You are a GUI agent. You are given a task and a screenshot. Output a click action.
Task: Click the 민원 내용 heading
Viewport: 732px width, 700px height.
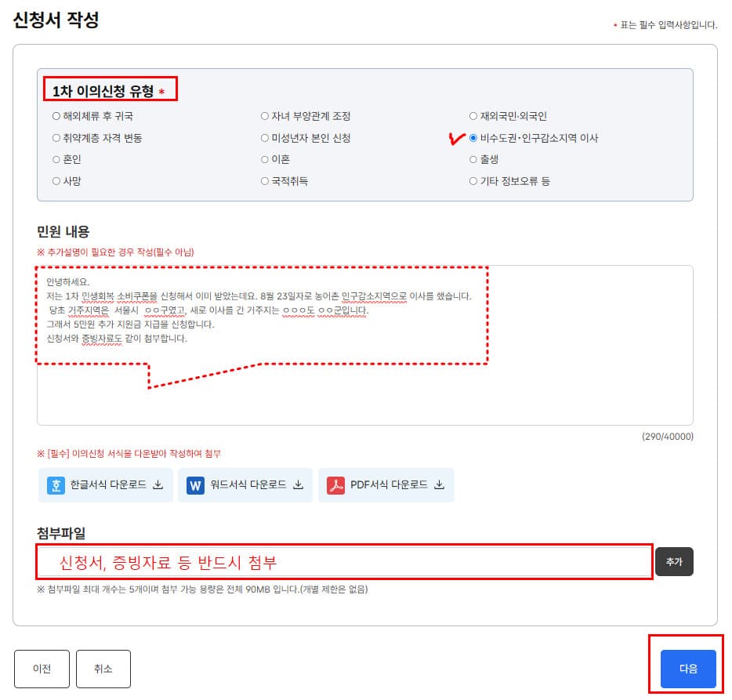[63, 231]
